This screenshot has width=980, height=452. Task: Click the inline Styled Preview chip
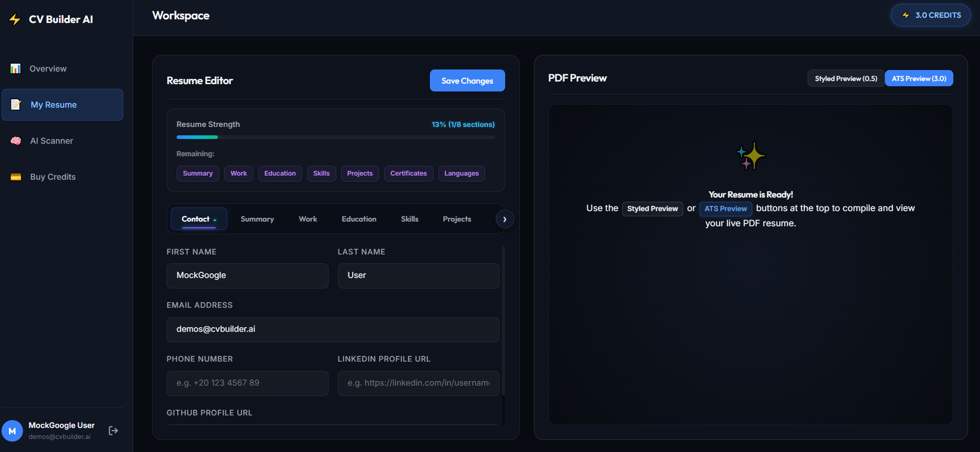652,208
